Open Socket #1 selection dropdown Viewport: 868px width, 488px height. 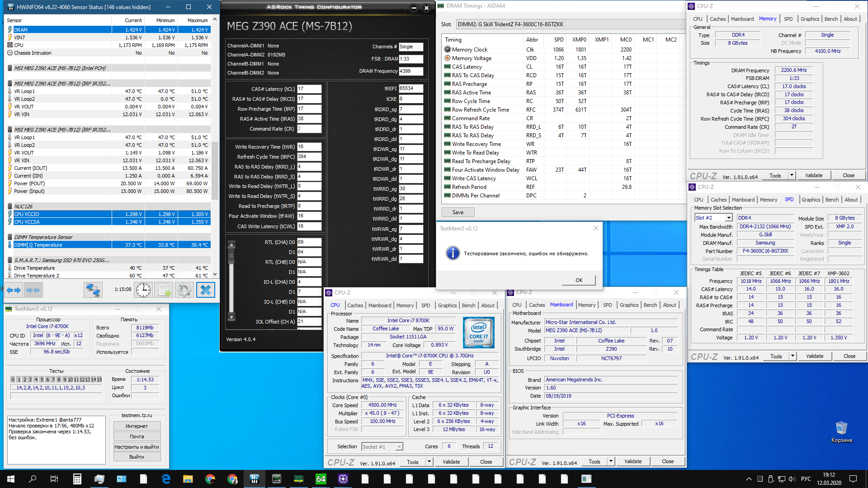coord(399,447)
